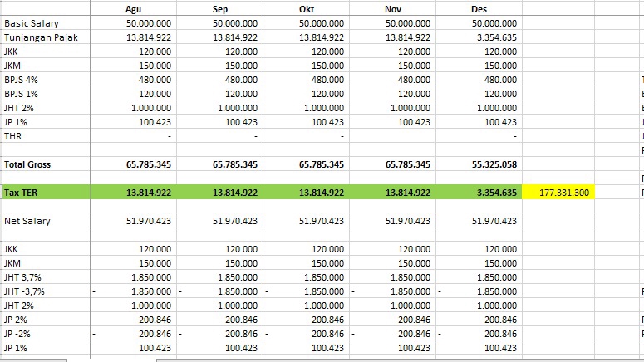Select Nov BPJS 4% value 480.000
644x362 pixels.
tap(393, 80)
